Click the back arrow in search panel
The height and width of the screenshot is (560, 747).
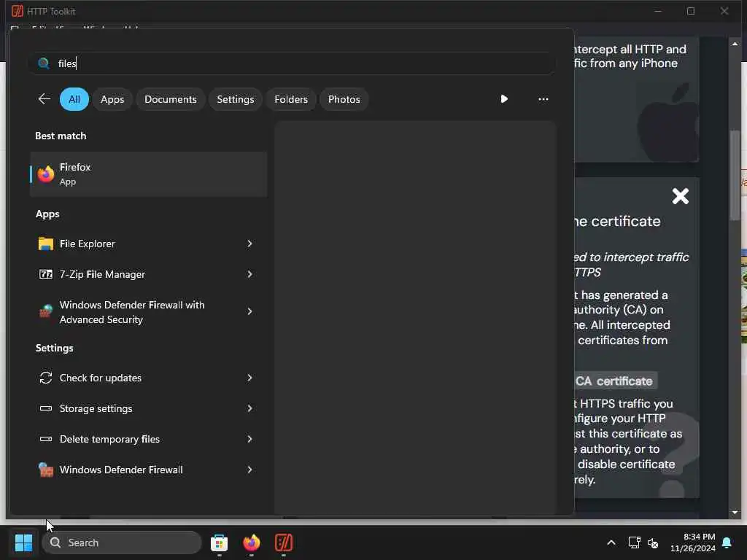coord(44,99)
